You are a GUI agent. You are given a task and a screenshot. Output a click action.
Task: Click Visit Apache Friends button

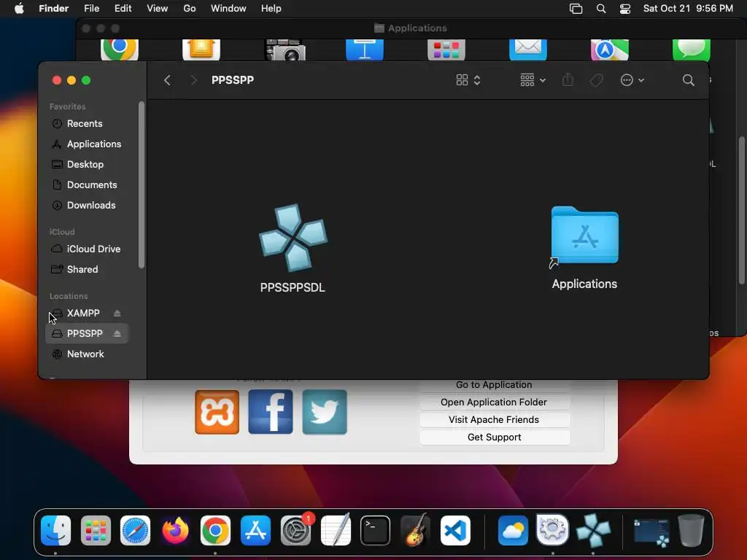click(x=494, y=420)
